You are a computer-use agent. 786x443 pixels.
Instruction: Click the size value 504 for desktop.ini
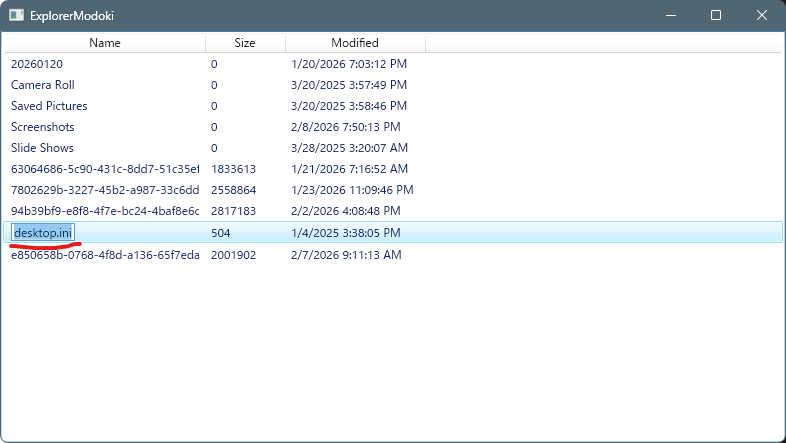[221, 233]
